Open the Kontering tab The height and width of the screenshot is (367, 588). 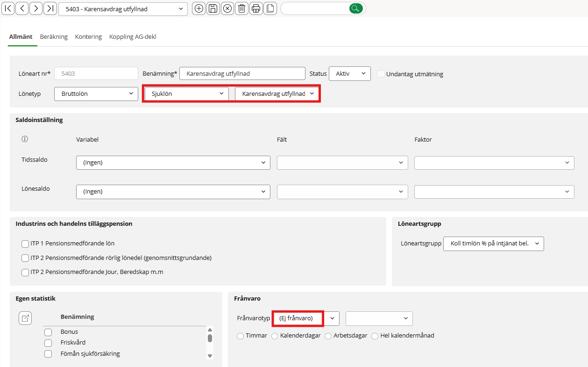[x=88, y=37]
